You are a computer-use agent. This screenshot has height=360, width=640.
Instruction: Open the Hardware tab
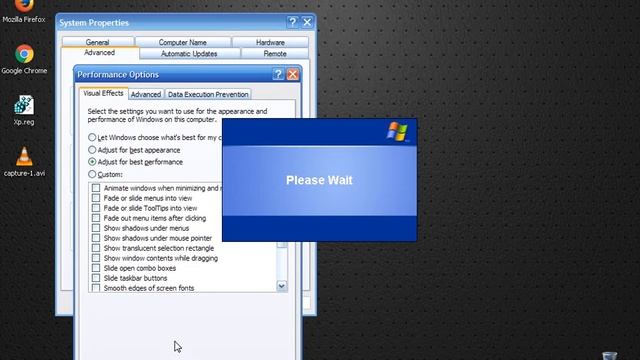(x=270, y=42)
